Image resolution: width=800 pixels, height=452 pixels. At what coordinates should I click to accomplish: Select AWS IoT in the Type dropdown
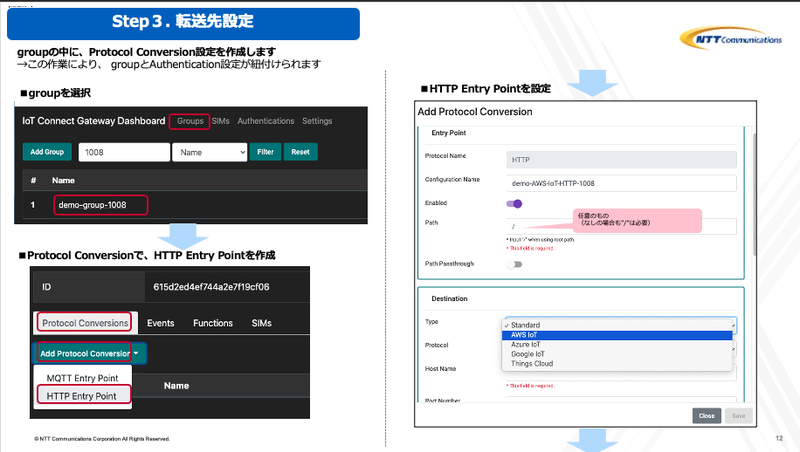click(x=617, y=335)
